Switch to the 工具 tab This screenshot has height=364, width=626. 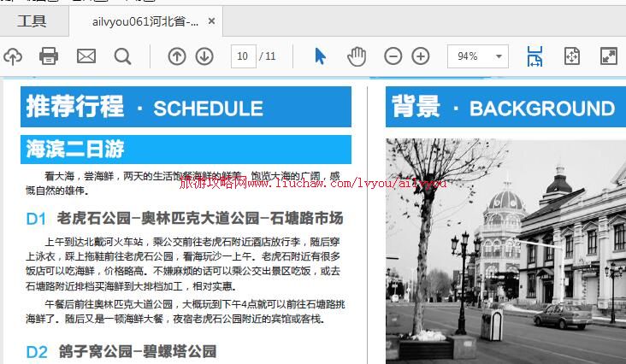tap(32, 21)
